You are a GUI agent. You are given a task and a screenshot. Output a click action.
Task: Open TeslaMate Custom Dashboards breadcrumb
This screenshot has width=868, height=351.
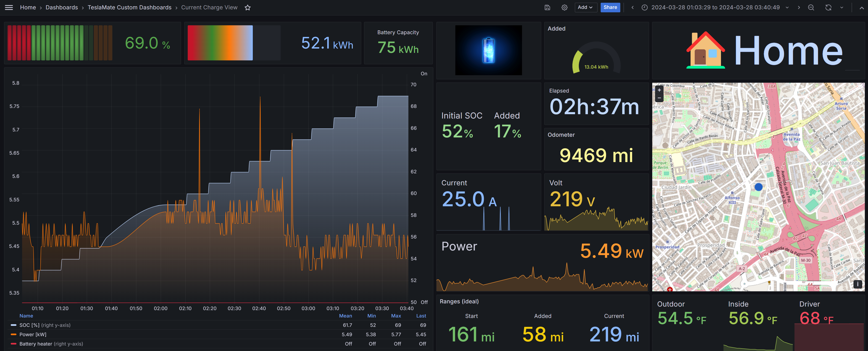129,7
